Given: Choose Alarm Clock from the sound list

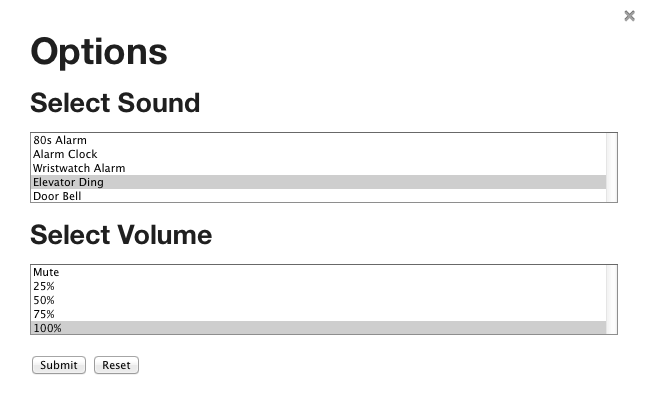Looking at the screenshot, I should pyautogui.click(x=318, y=154).
